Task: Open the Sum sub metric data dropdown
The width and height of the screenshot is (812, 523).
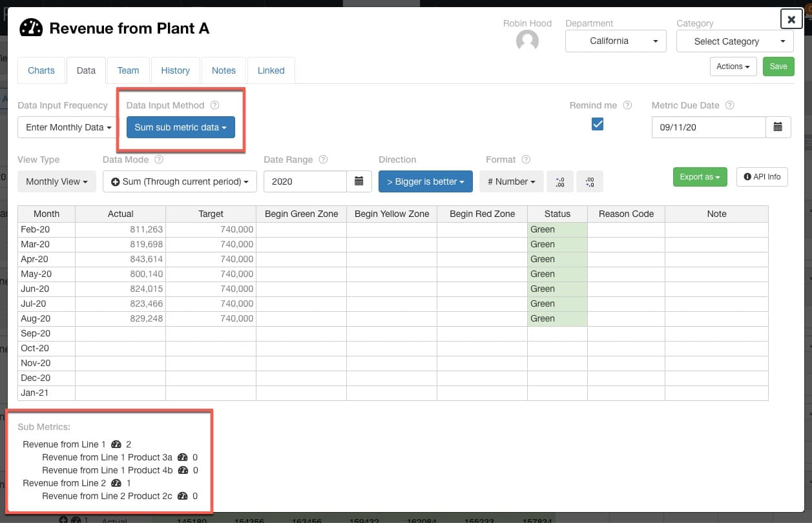Action: (x=181, y=127)
